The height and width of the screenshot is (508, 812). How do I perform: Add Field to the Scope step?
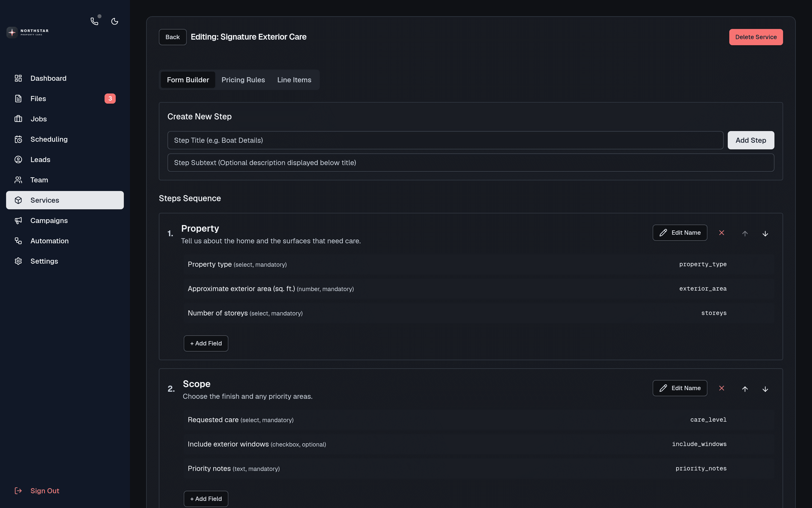(206, 499)
